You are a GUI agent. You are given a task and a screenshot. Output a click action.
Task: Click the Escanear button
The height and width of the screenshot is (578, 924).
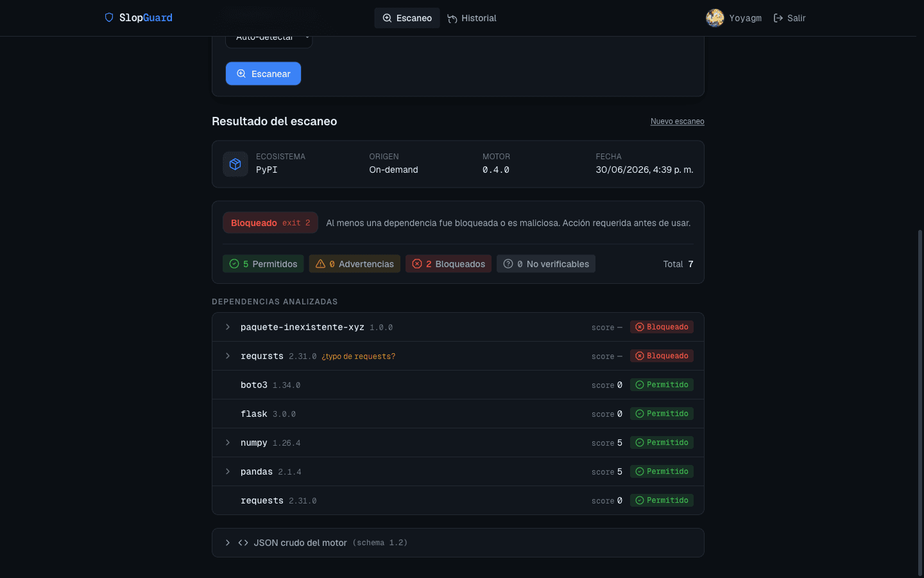pos(263,74)
